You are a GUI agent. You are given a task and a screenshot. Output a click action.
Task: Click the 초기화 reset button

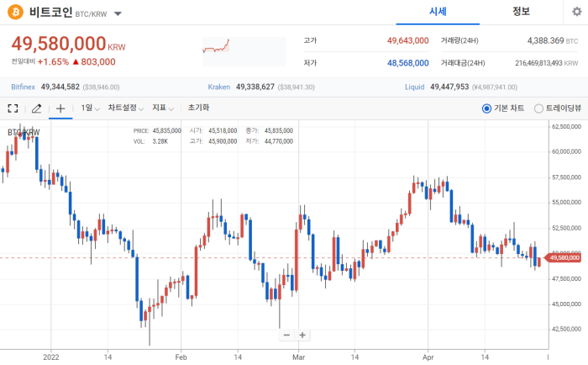click(x=198, y=108)
